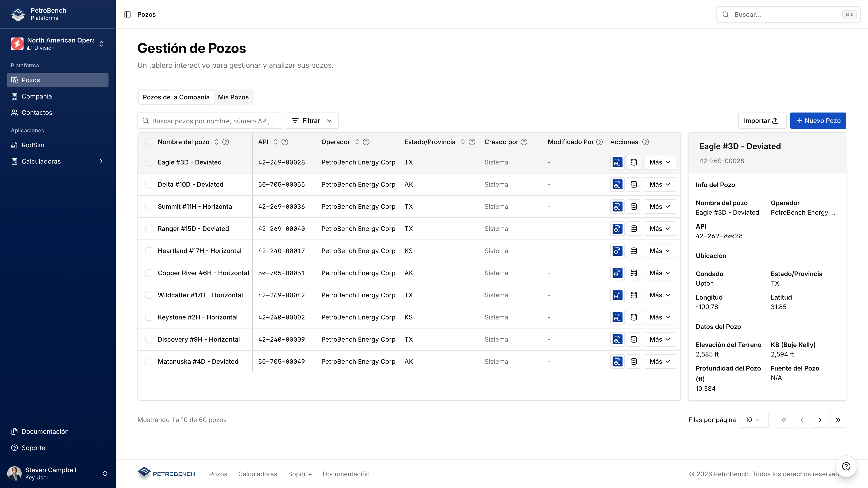Toggle the select-all wells checkbox

tap(149, 142)
